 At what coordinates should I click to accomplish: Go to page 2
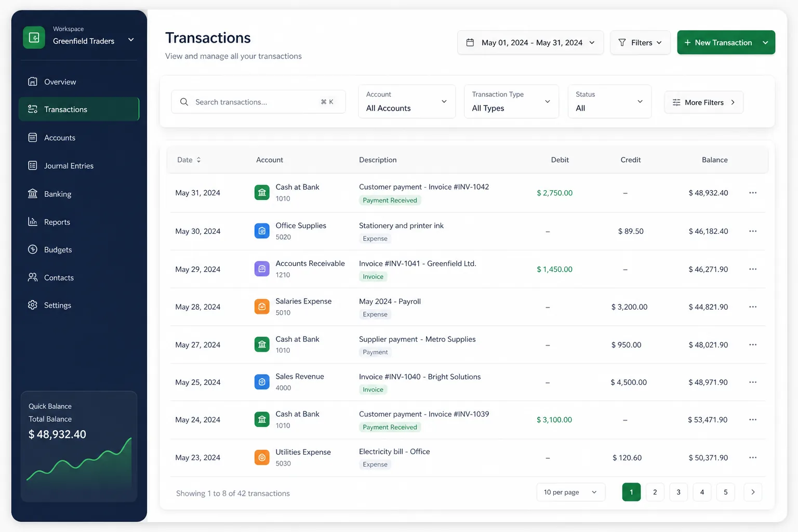(655, 492)
